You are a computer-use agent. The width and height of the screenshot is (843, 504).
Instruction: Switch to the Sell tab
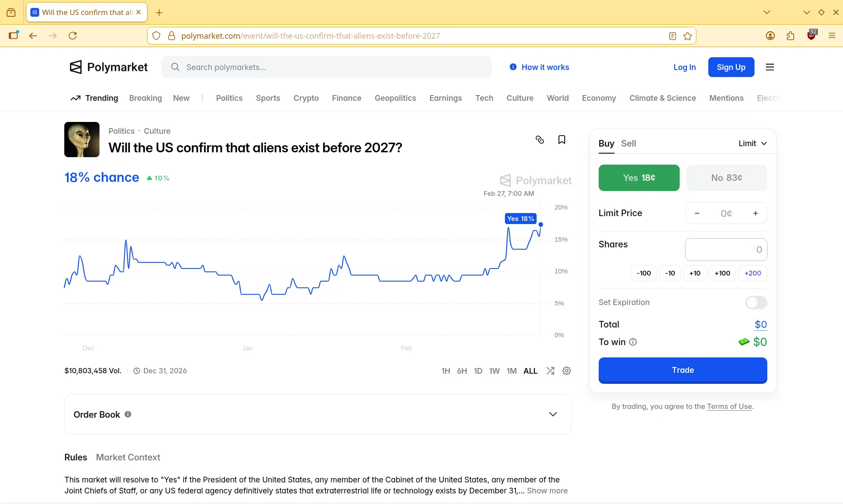628,143
